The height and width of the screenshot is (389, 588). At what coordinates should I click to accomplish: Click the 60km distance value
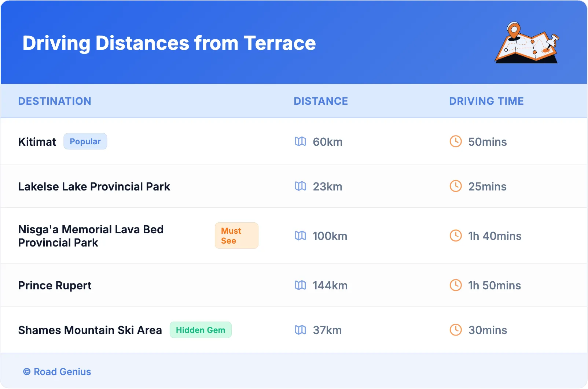pyautogui.click(x=328, y=142)
